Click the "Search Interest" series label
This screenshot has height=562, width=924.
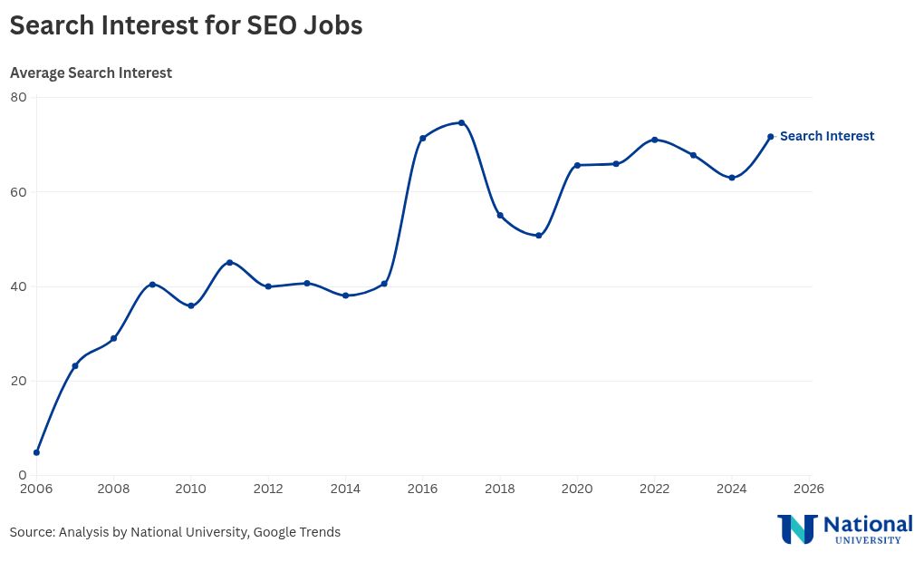pos(826,136)
